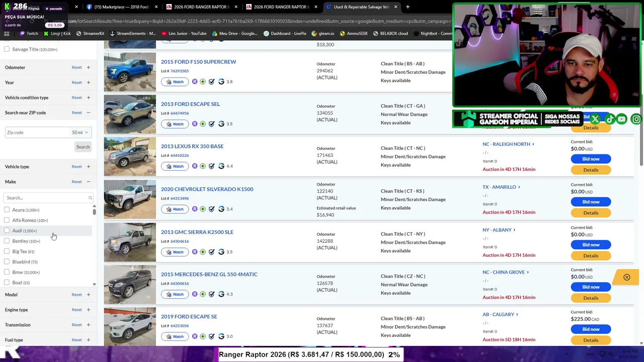The height and width of the screenshot is (362, 644).
Task: Expand the Vehicle condition type filter
Action: coord(88,98)
